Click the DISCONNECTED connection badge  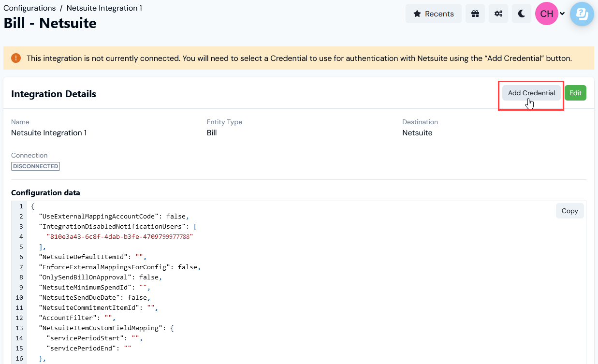[35, 166]
